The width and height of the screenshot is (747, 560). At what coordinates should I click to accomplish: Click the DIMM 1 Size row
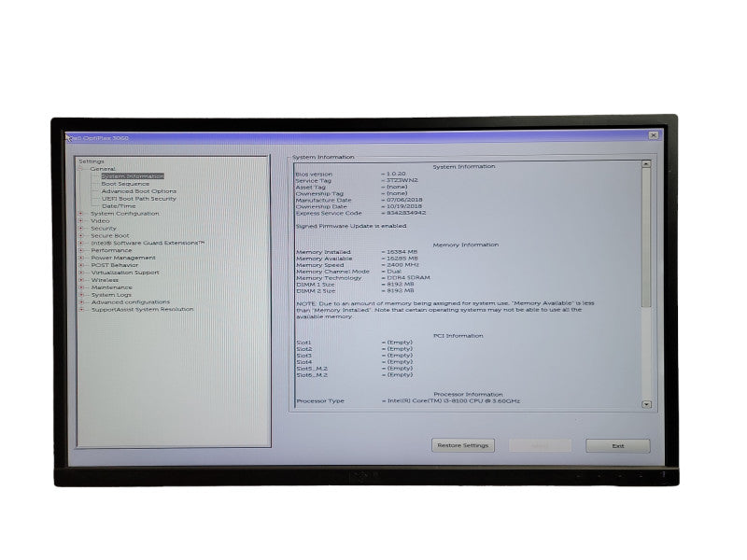coord(356,285)
